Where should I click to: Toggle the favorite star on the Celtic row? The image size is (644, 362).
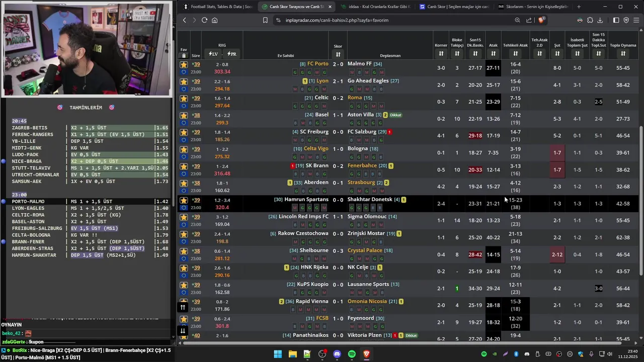[x=184, y=98]
